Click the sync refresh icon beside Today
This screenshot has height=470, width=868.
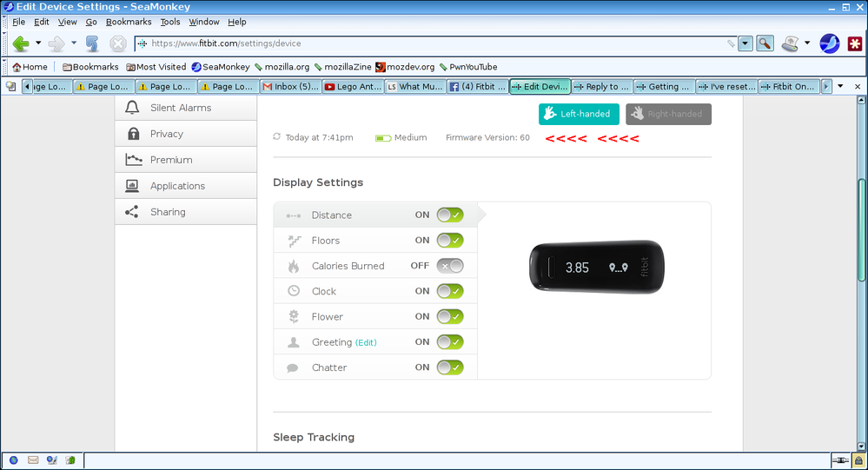[277, 136]
